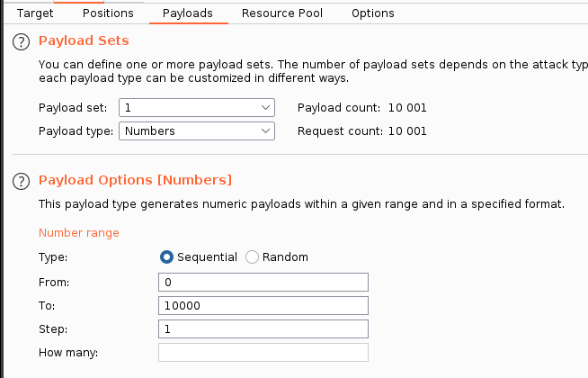Open the Resource Pool tab
The height and width of the screenshot is (378, 588).
[x=282, y=13]
